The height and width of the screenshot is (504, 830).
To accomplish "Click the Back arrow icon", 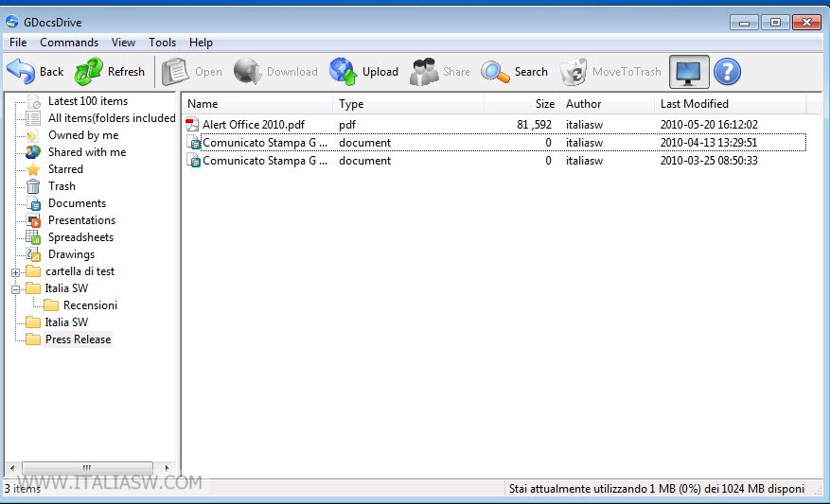I will click(21, 72).
